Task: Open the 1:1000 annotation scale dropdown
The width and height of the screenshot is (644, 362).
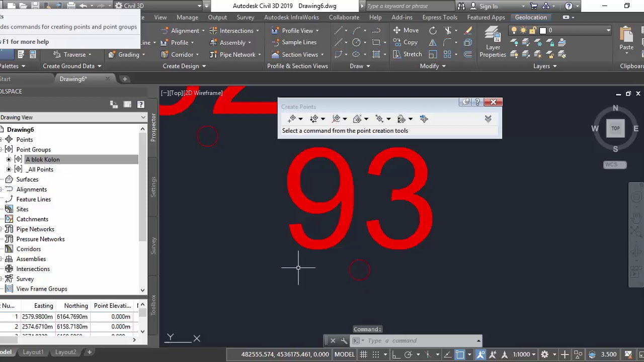Action: point(524,354)
